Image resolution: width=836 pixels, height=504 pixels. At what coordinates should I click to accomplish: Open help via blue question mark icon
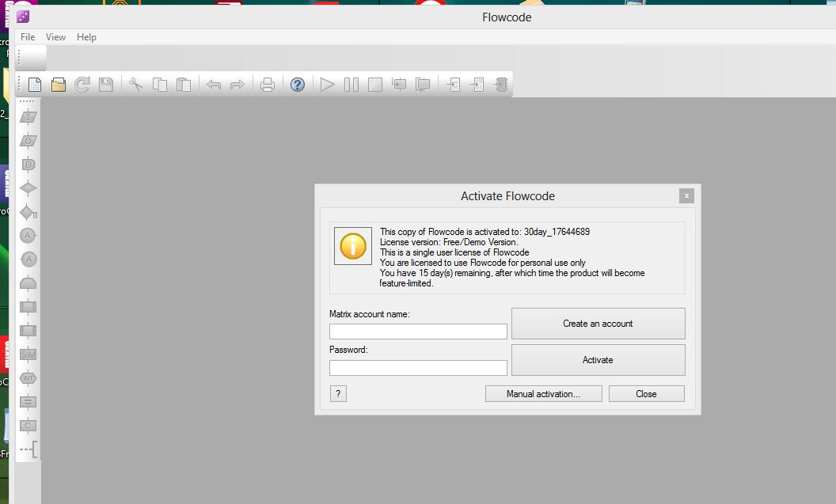(298, 84)
